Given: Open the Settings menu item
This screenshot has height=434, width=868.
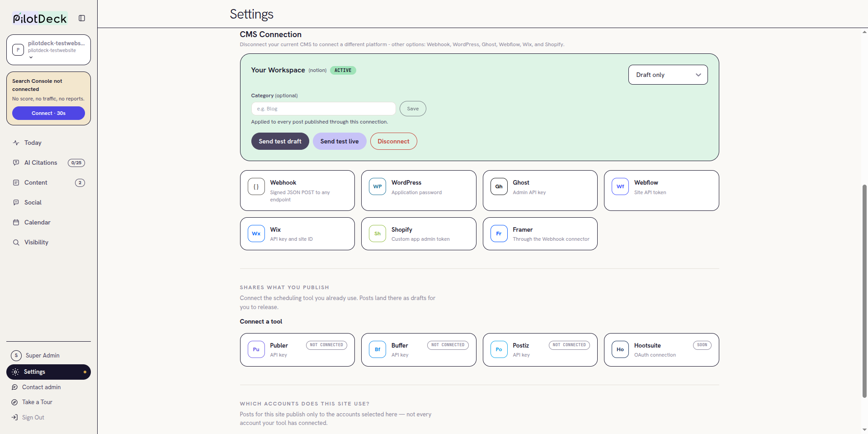Looking at the screenshot, I should click(48, 372).
